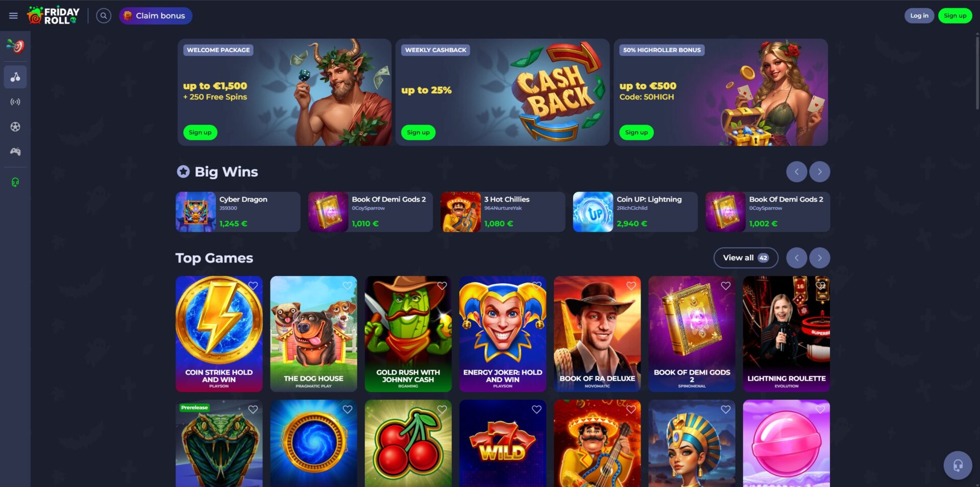
Task: Toggle the heart on The Dog House
Action: click(348, 286)
